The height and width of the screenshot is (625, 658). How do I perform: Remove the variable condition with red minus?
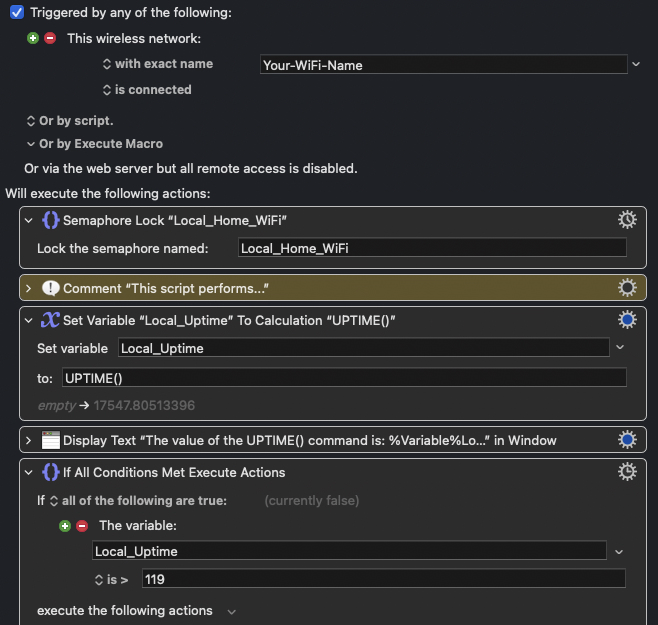[x=81, y=526]
